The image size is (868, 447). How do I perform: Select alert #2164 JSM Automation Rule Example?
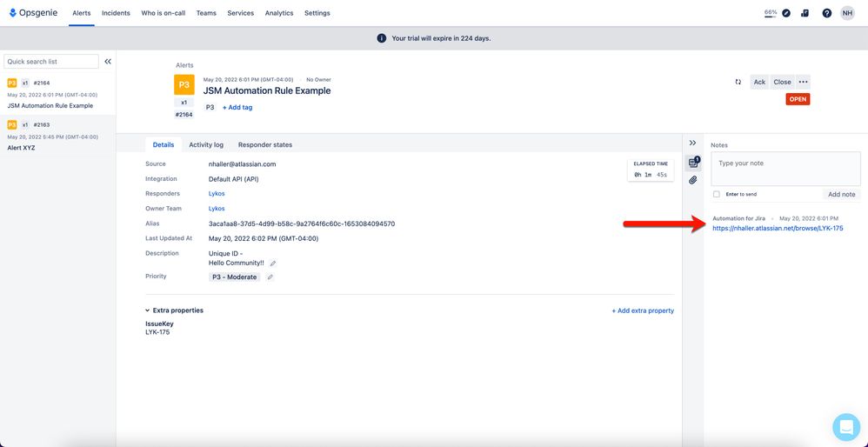click(x=58, y=94)
